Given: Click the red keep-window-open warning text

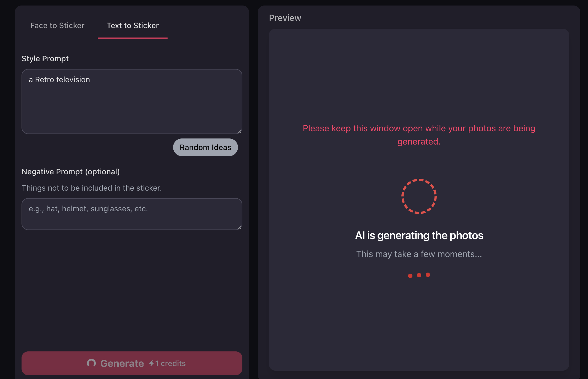Looking at the screenshot, I should point(419,135).
